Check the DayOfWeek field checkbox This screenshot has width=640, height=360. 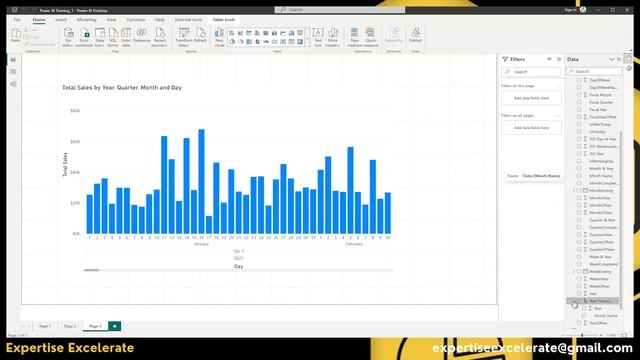click(579, 80)
